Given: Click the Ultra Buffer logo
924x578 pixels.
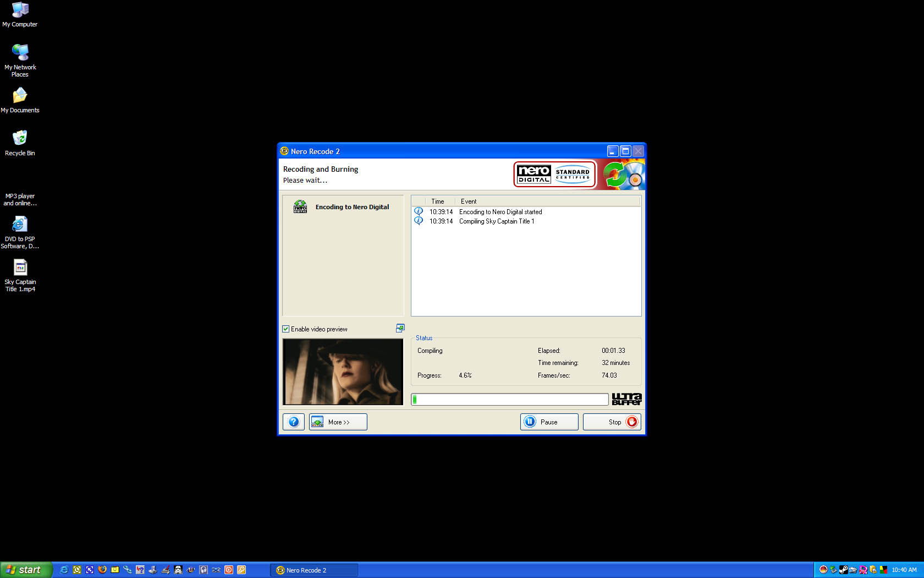Looking at the screenshot, I should (x=626, y=399).
